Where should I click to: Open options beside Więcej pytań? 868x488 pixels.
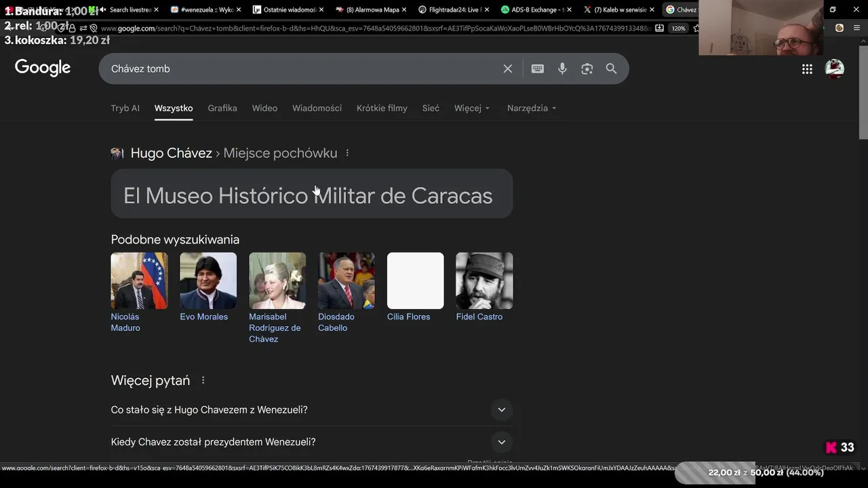[x=203, y=380]
